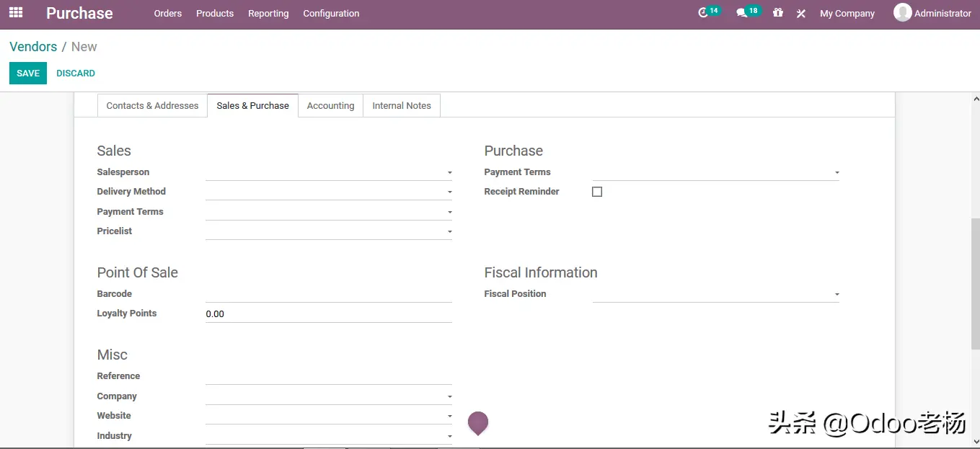Viewport: 980px width, 449px height.
Task: Open the messages chat bubble icon
Action: 741,13
